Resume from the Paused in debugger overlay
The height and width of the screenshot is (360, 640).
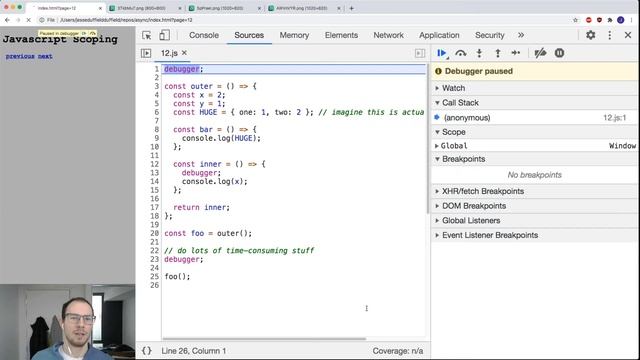click(84, 33)
